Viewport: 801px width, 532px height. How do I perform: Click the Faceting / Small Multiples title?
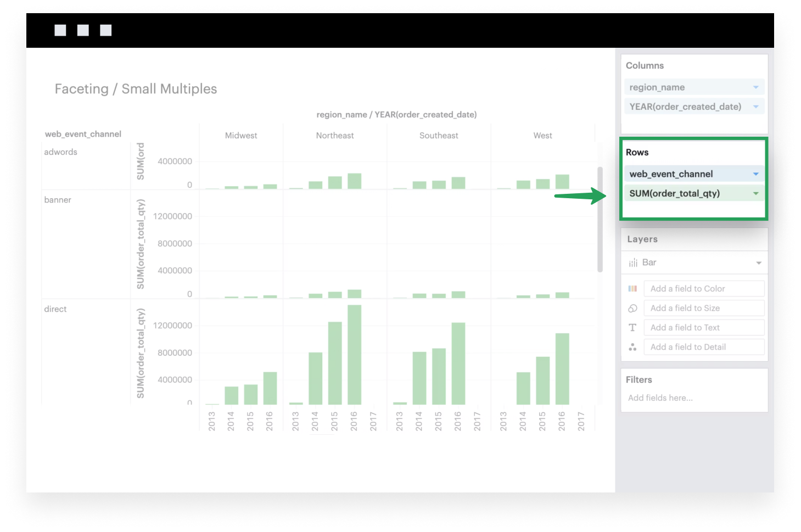pyautogui.click(x=136, y=89)
